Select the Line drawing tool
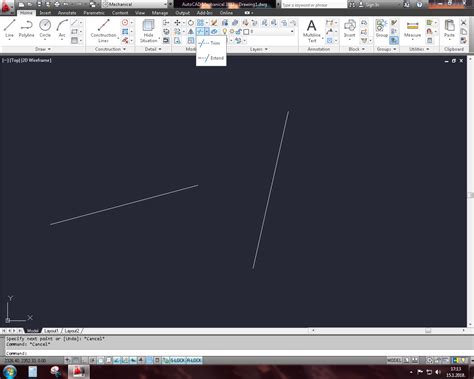 [x=9, y=29]
